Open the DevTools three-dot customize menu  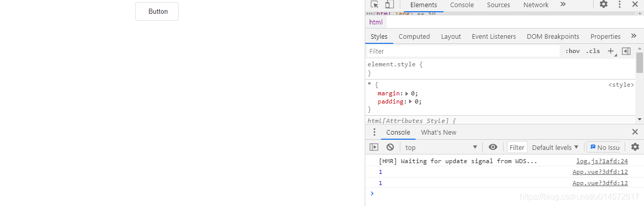[620, 5]
